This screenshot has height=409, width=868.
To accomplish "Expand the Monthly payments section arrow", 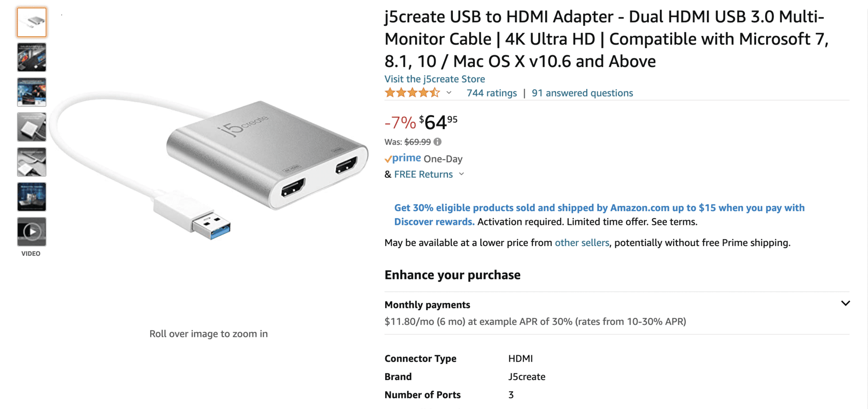I will click(845, 304).
